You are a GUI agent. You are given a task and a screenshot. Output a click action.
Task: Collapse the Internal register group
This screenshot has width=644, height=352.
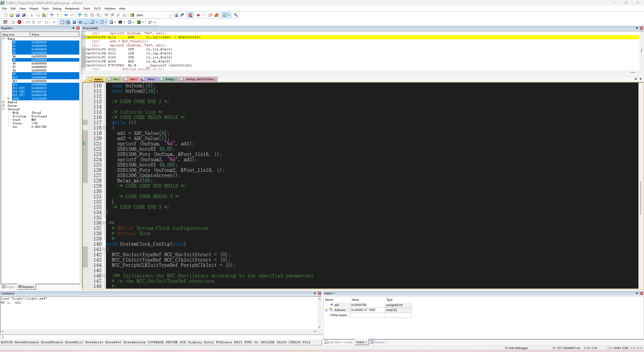coord(4,109)
